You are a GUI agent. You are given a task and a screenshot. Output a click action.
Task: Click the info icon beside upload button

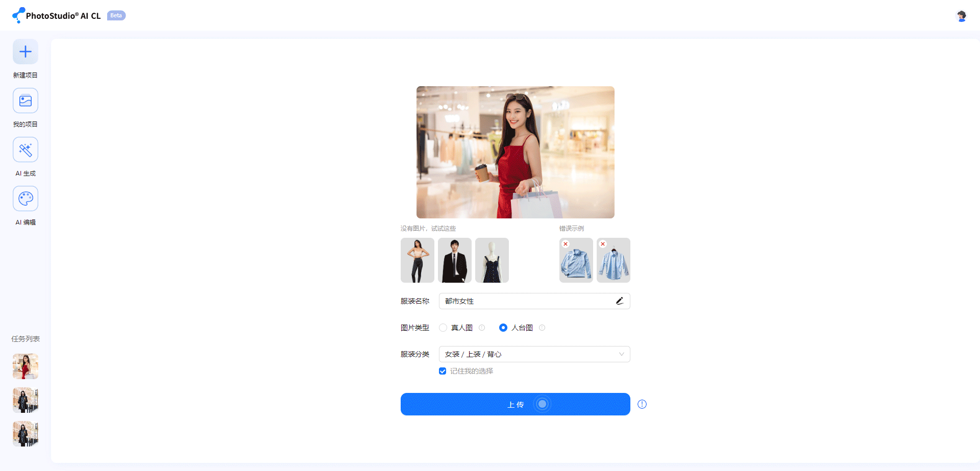tap(642, 404)
